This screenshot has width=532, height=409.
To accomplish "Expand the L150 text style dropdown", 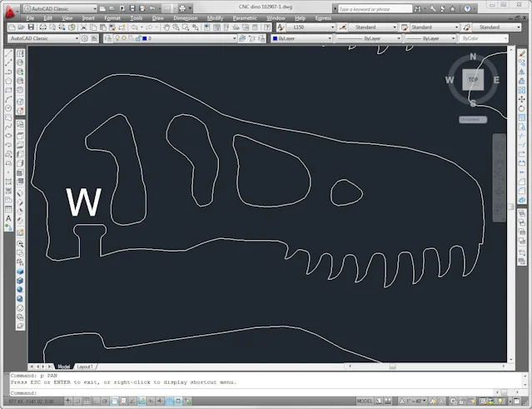I will tap(311, 27).
